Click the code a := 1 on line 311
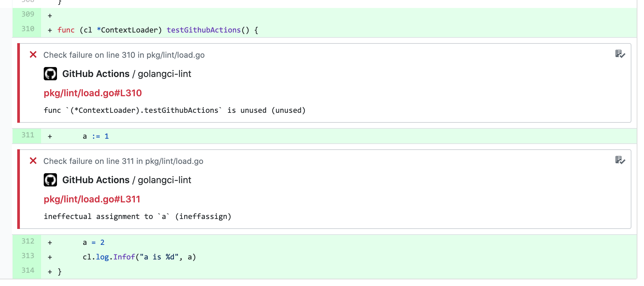 96,136
